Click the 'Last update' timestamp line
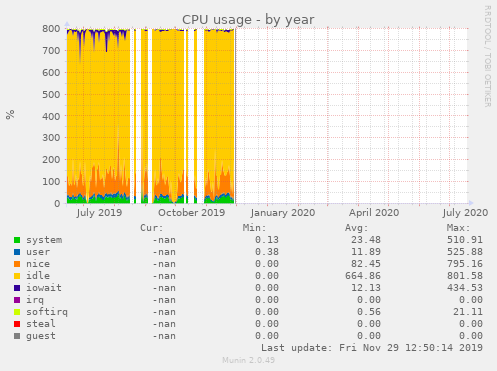 pyautogui.click(x=372, y=348)
